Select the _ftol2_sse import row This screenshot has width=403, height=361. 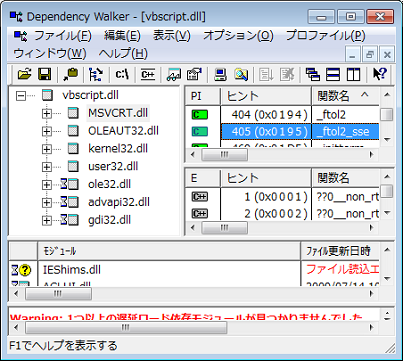(282, 132)
